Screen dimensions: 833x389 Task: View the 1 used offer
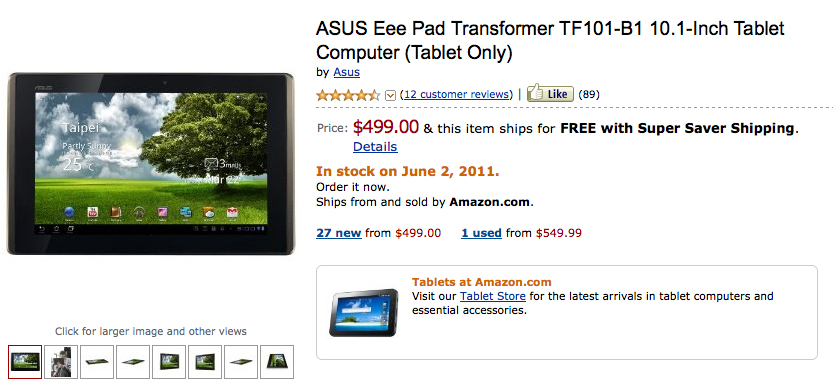click(481, 233)
